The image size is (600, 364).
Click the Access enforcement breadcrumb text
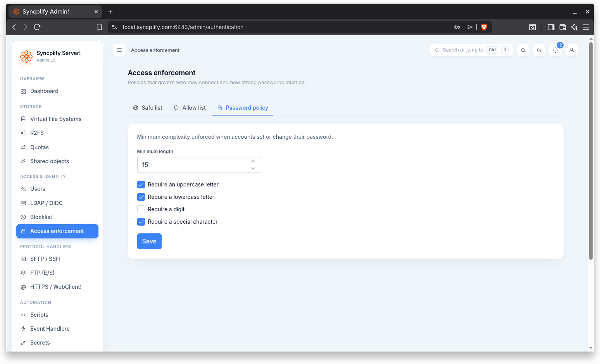(155, 50)
